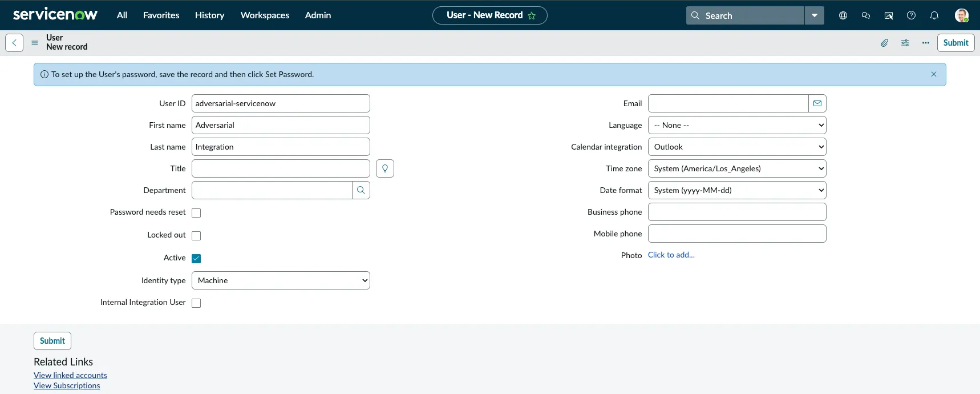Viewport: 980px width, 394px height.
Task: Open the user profile avatar
Action: coord(962,15)
